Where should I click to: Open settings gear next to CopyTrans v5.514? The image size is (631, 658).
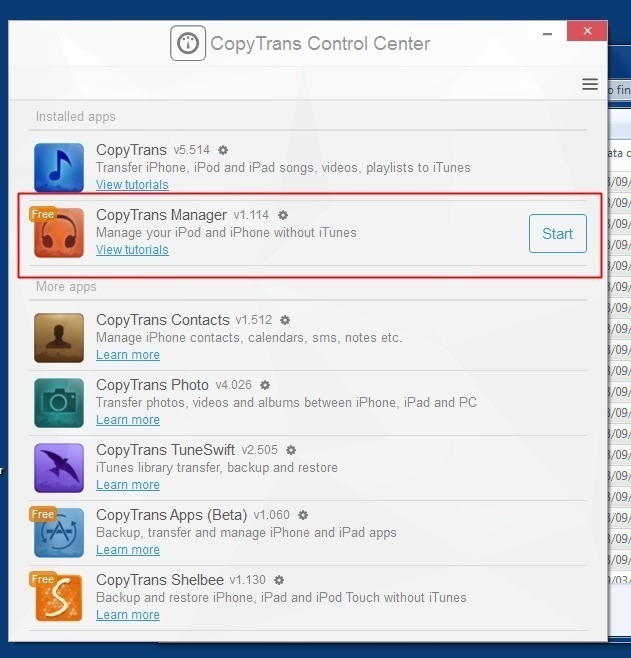click(223, 150)
